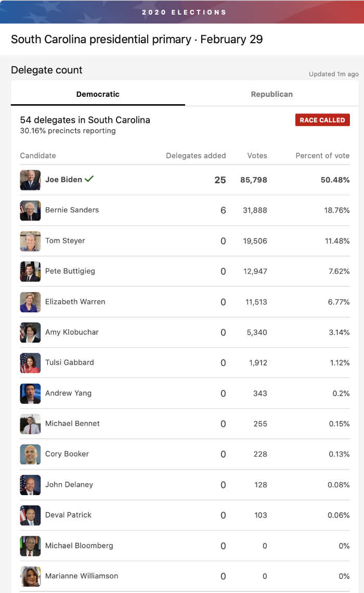Click the green winner checkmark beside Joe Biden
Screen dimensions: 364x593
pyautogui.click(x=89, y=179)
